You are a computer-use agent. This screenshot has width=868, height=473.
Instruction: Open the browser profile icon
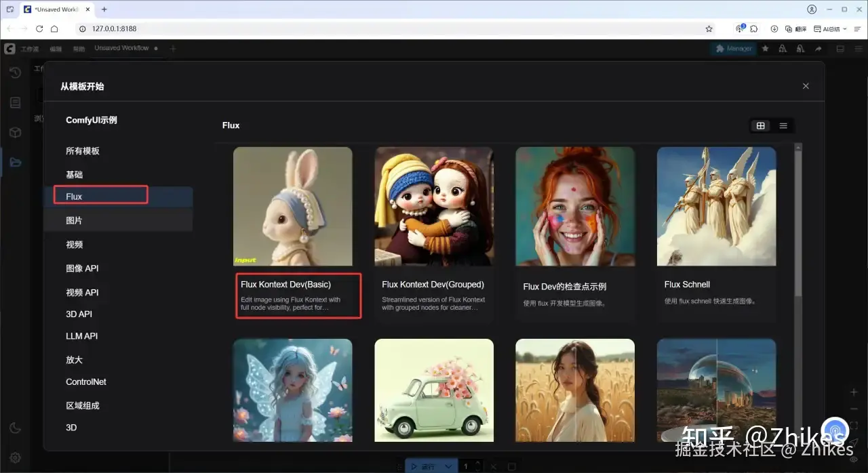coord(812,9)
